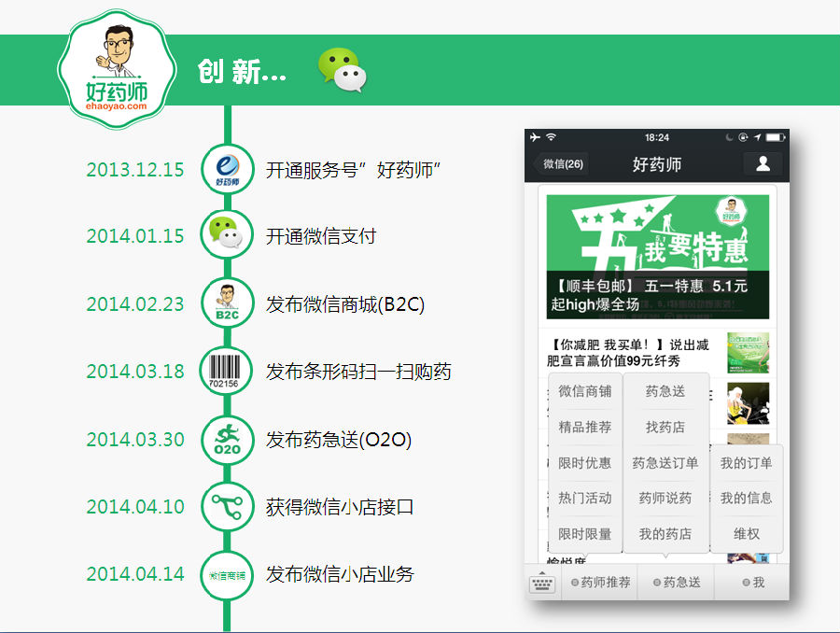Screen dimensions: 840x633
Task: Click the interface node icon for 2014.04.10
Action: [227, 507]
